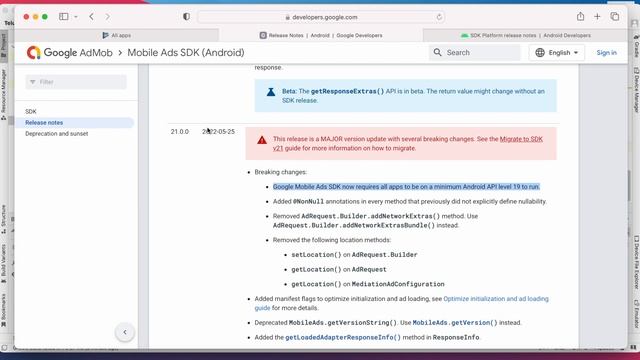Show the tab overview icon

pos(615,17)
